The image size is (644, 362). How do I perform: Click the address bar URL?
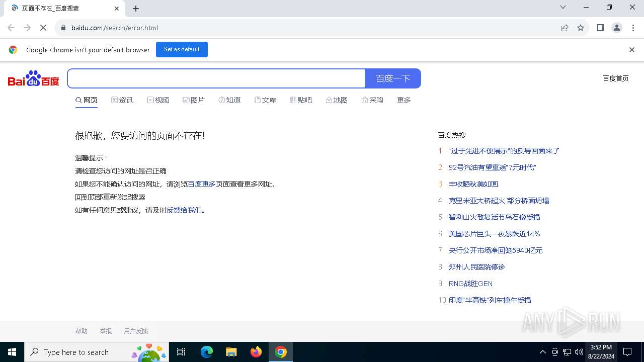(115, 28)
